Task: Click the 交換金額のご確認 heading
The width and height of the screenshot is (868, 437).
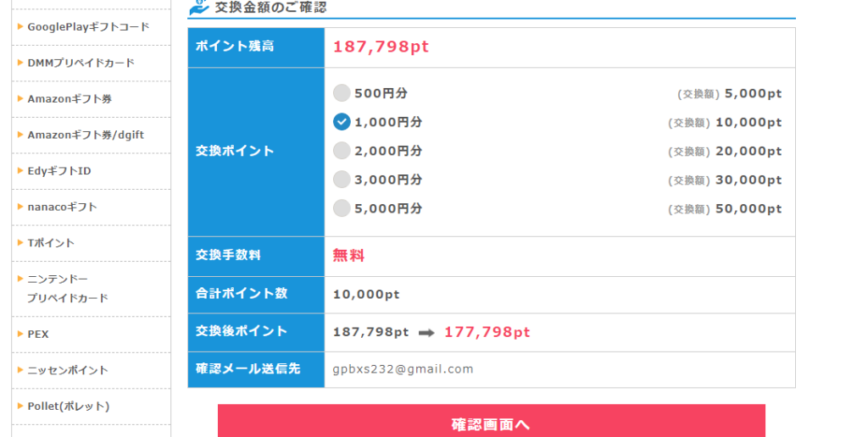Action: [270, 7]
